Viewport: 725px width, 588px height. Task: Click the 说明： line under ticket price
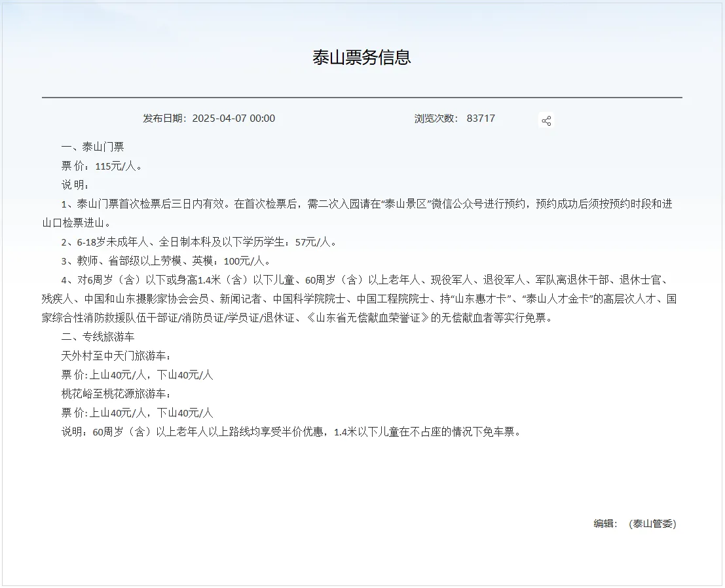pyautogui.click(x=75, y=185)
